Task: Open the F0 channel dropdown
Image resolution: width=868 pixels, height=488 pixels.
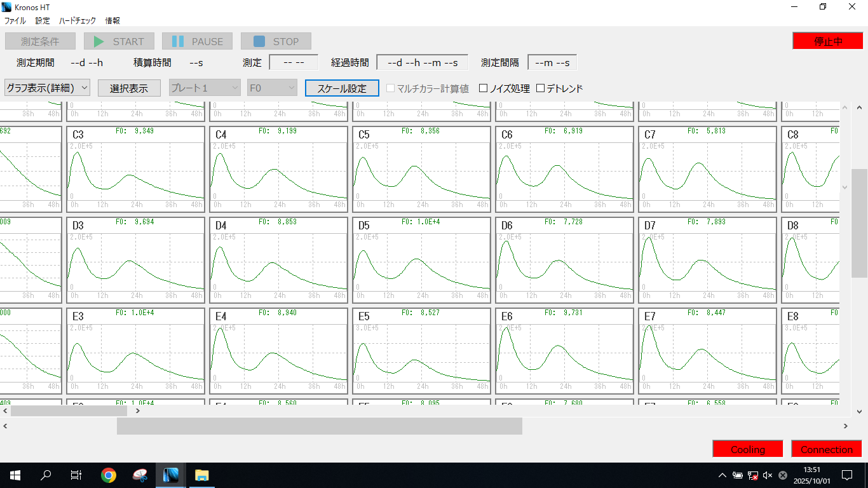Action: [272, 88]
